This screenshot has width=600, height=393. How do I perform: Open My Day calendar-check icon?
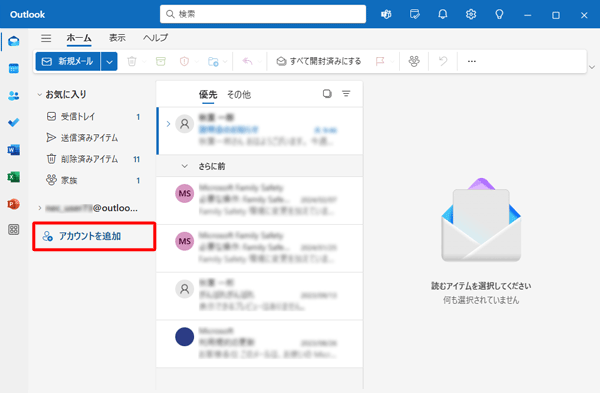414,15
